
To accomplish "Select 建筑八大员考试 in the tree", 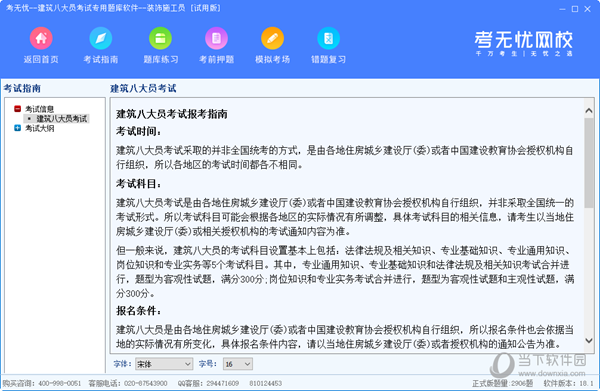I will (62, 119).
